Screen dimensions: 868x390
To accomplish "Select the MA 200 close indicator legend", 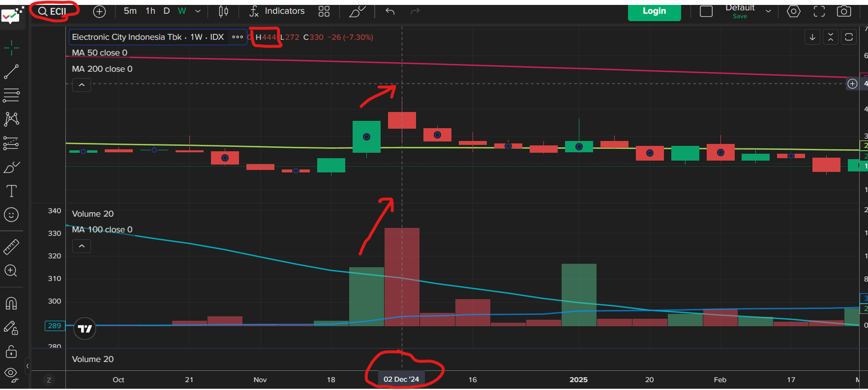I will (102, 69).
